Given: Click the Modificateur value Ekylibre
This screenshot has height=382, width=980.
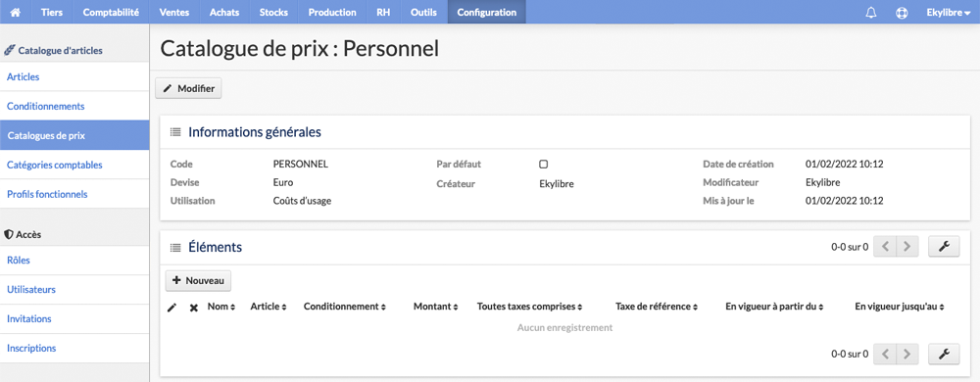Looking at the screenshot, I should click(x=823, y=182).
